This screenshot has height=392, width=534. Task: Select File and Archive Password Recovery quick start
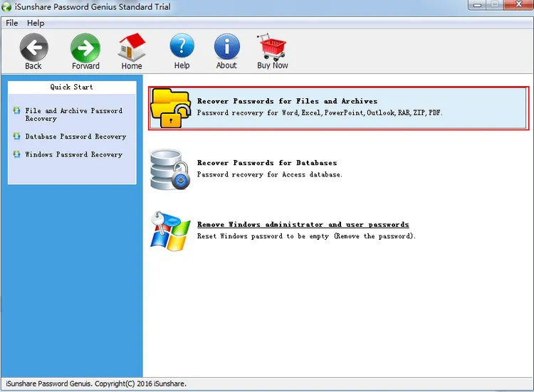(73, 115)
